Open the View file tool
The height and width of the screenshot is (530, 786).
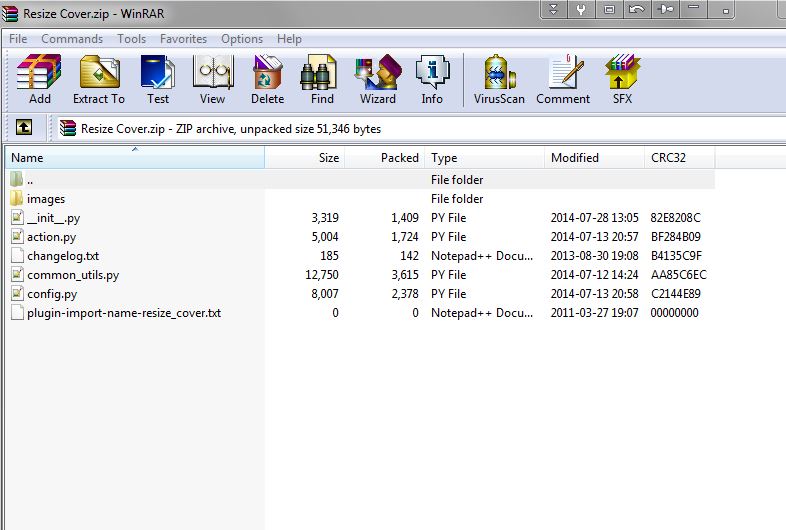pos(213,79)
